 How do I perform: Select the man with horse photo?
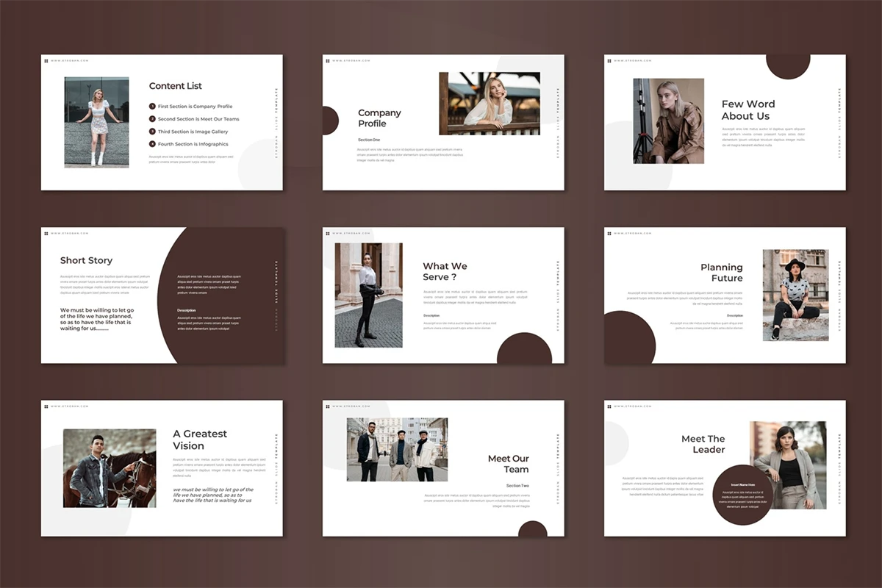110,468
